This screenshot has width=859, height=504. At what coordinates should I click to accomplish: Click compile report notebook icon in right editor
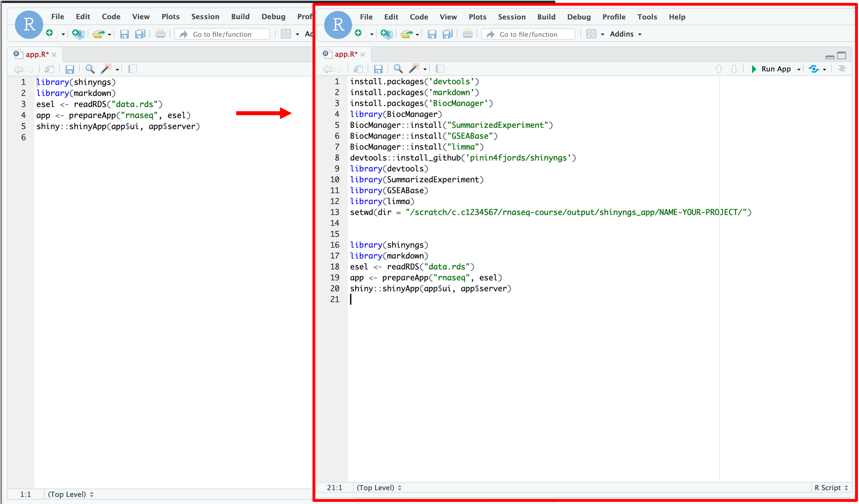point(440,69)
